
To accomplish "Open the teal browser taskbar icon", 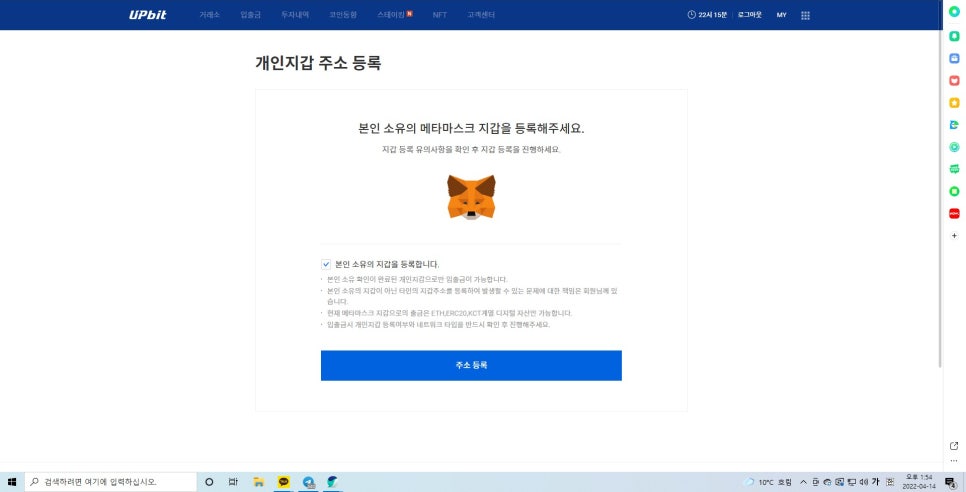I will (333, 482).
